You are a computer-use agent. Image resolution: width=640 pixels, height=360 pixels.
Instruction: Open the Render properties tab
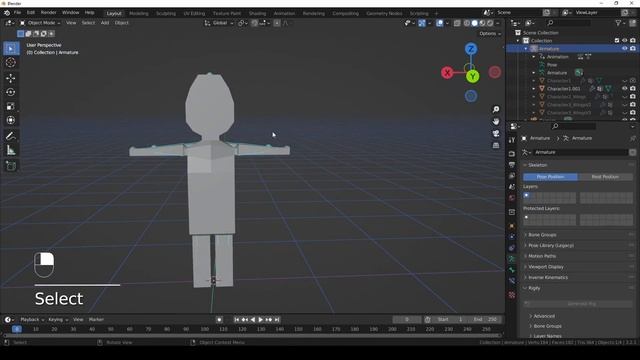coord(512,154)
